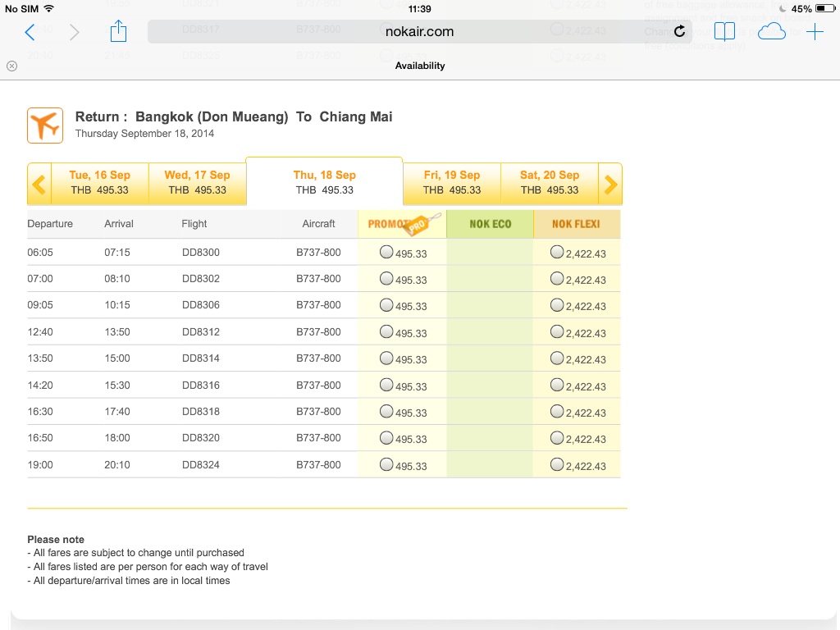Click the Flight column header

[x=194, y=224]
